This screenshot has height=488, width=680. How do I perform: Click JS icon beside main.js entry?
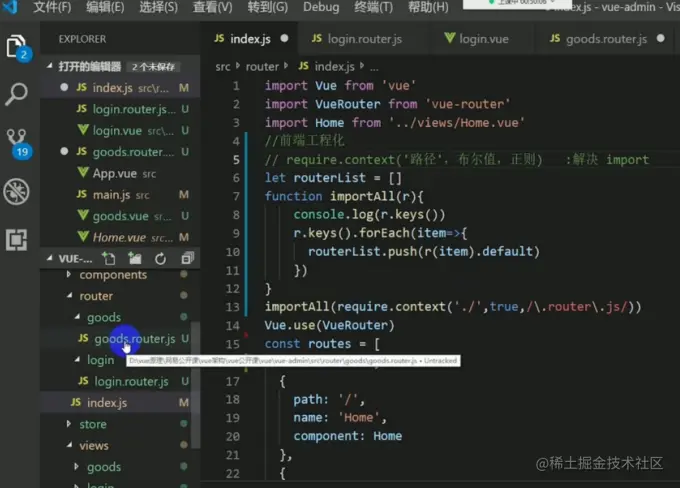82,194
